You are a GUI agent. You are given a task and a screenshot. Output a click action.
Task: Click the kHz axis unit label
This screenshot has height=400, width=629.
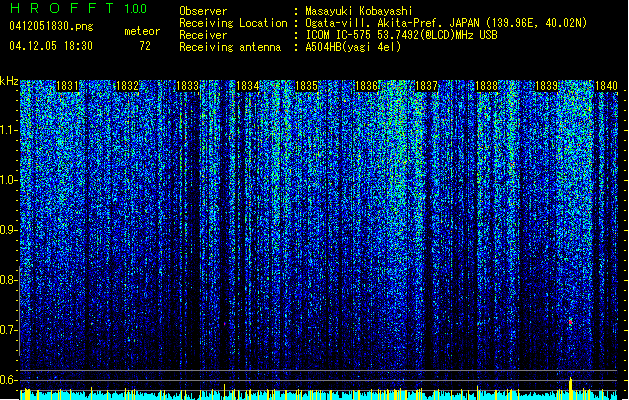[x=9, y=81]
